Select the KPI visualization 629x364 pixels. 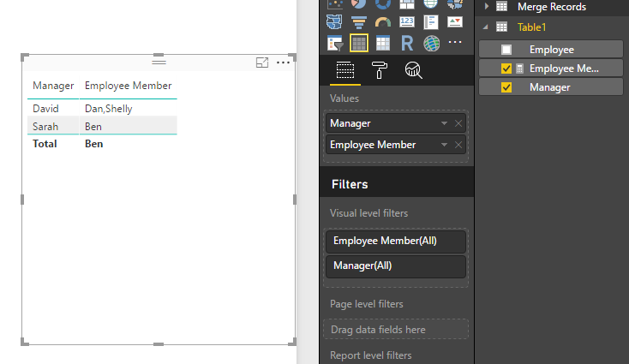[455, 21]
